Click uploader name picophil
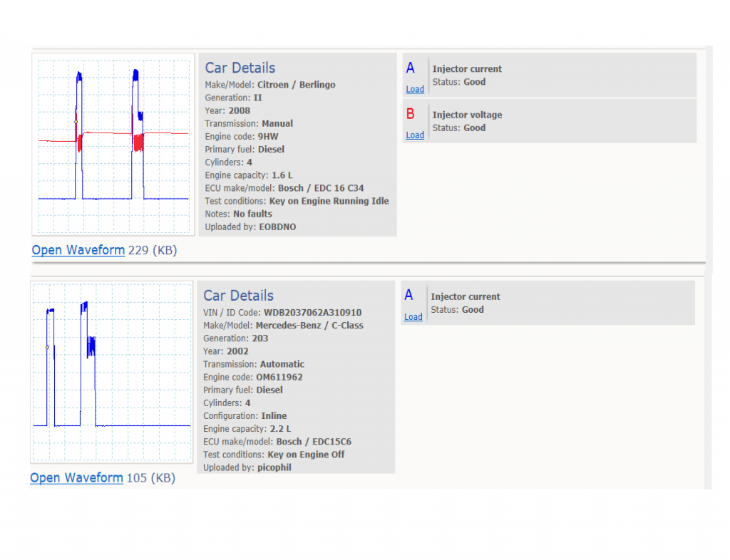The height and width of the screenshot is (560, 730). click(x=274, y=468)
